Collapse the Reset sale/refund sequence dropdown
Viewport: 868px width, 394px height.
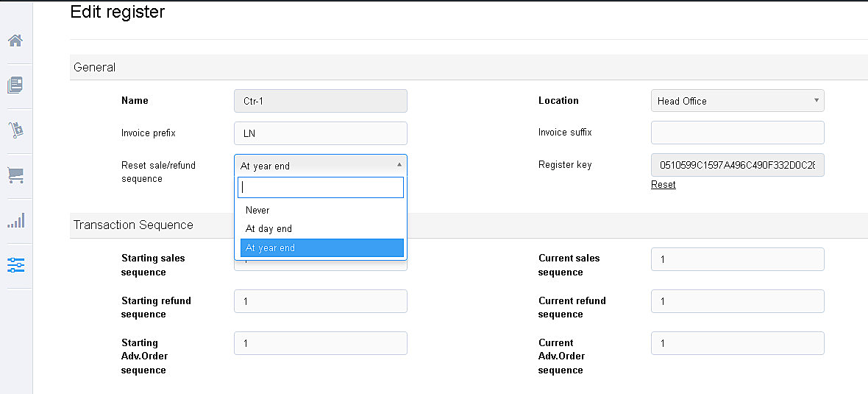[x=320, y=166]
